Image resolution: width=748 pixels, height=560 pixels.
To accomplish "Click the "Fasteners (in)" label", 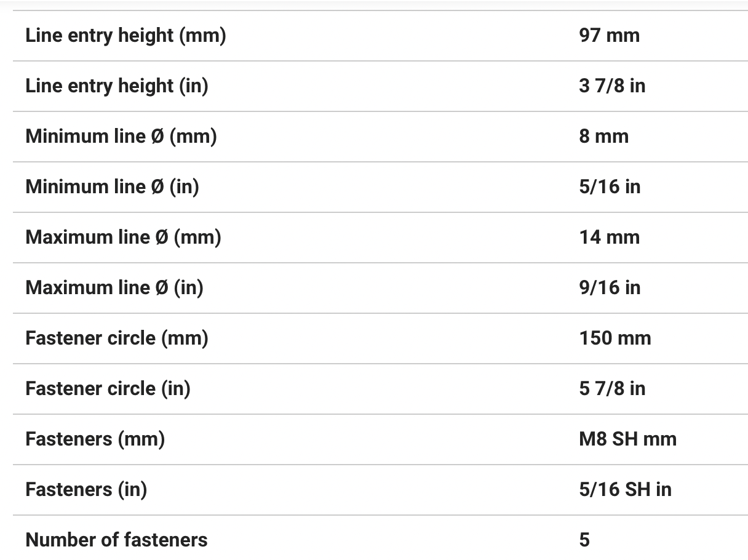I will click(x=86, y=490).
